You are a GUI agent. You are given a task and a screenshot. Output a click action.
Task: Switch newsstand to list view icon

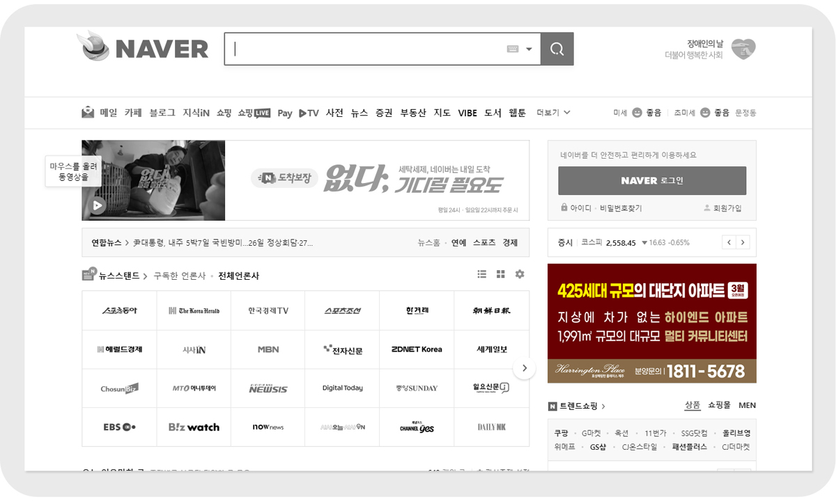(481, 274)
